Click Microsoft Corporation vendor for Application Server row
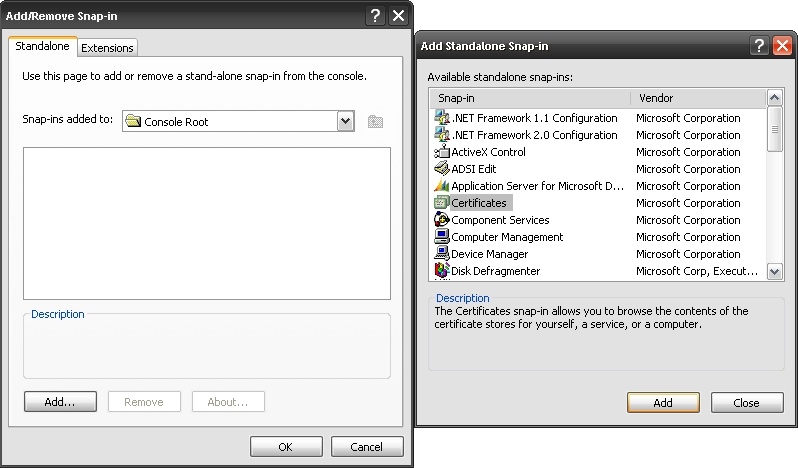Image resolution: width=798 pixels, height=468 pixels. click(688, 186)
